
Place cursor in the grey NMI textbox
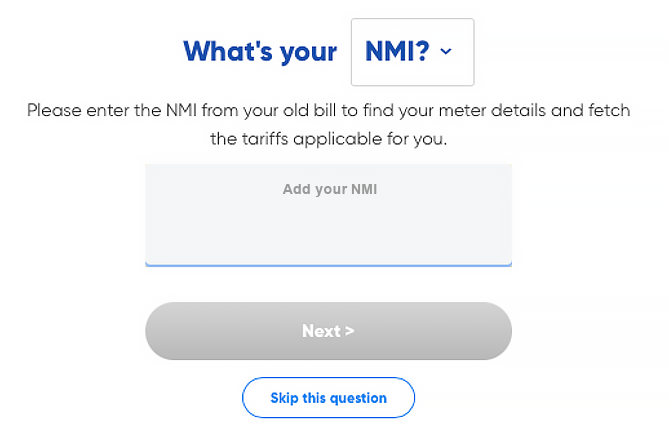[329, 215]
